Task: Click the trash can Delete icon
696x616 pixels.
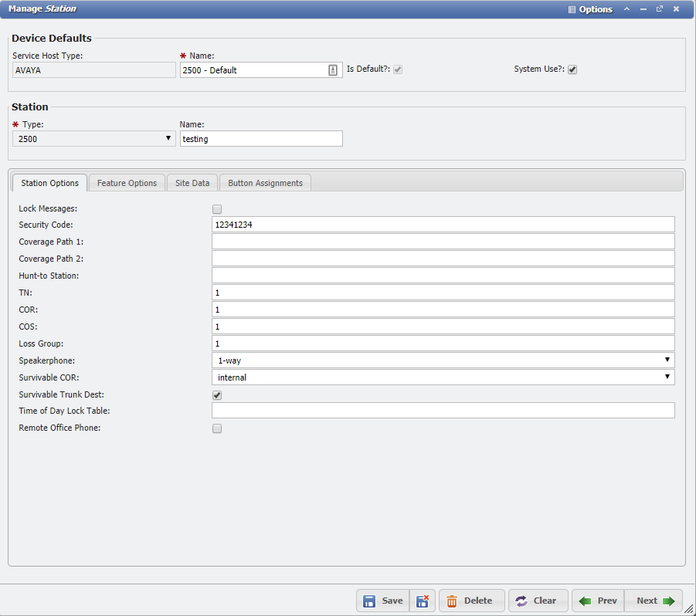Action: tap(452, 601)
